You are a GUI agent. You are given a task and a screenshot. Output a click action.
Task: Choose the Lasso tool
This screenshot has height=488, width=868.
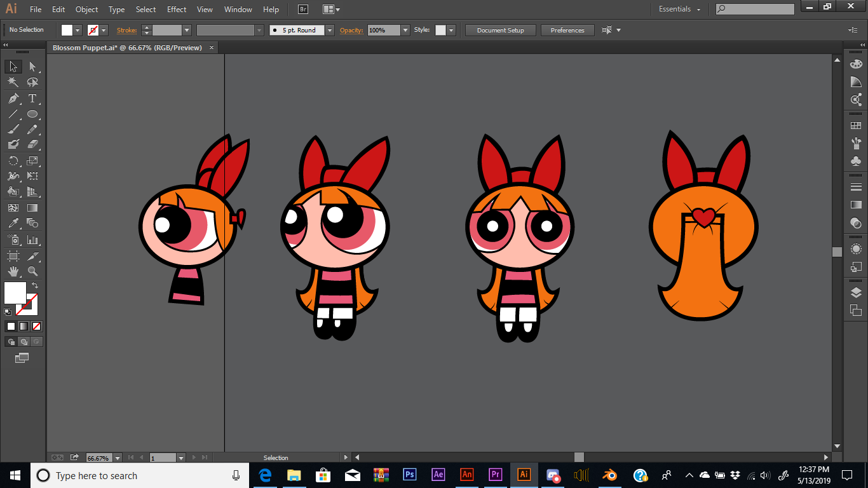click(32, 82)
